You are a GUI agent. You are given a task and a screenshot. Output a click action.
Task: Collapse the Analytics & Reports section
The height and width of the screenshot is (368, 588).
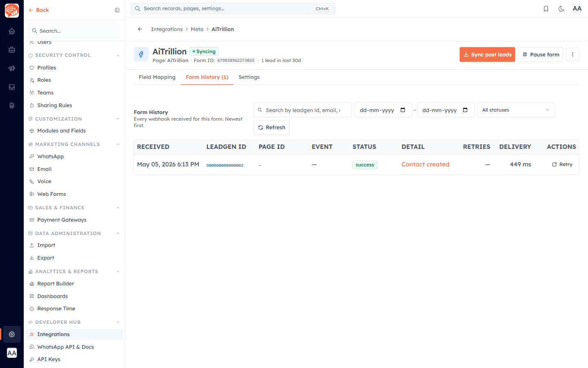point(118,272)
